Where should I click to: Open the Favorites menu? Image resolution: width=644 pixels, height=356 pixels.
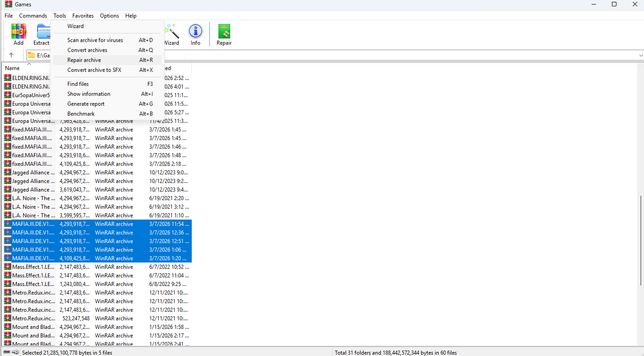coord(83,15)
